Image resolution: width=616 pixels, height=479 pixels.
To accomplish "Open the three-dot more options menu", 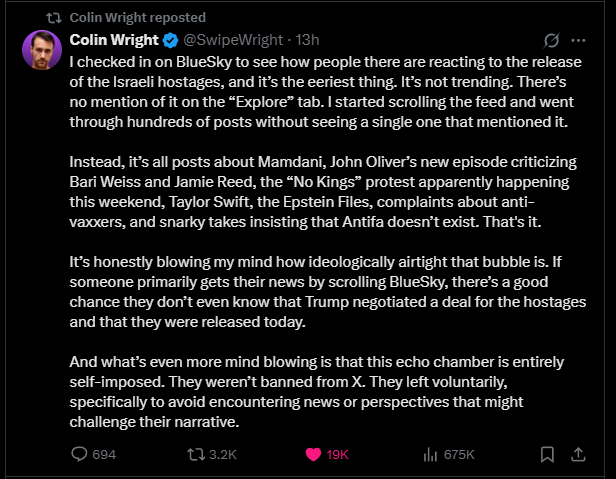I will click(x=579, y=40).
